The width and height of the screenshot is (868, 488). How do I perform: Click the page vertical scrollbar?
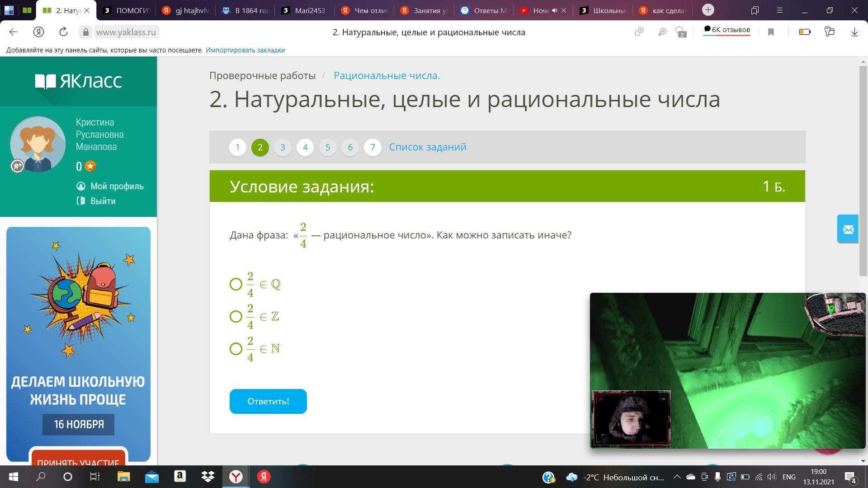click(x=863, y=172)
